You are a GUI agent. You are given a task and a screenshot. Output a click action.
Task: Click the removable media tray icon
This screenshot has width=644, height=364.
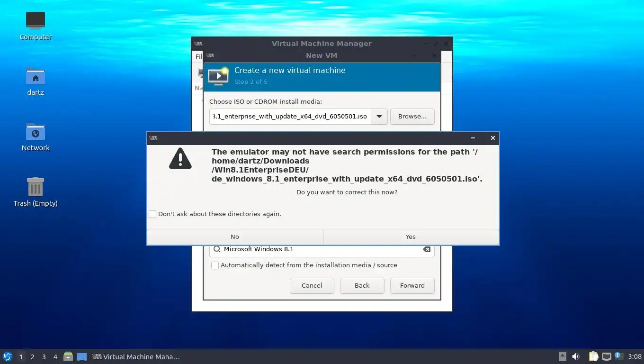coord(562,356)
